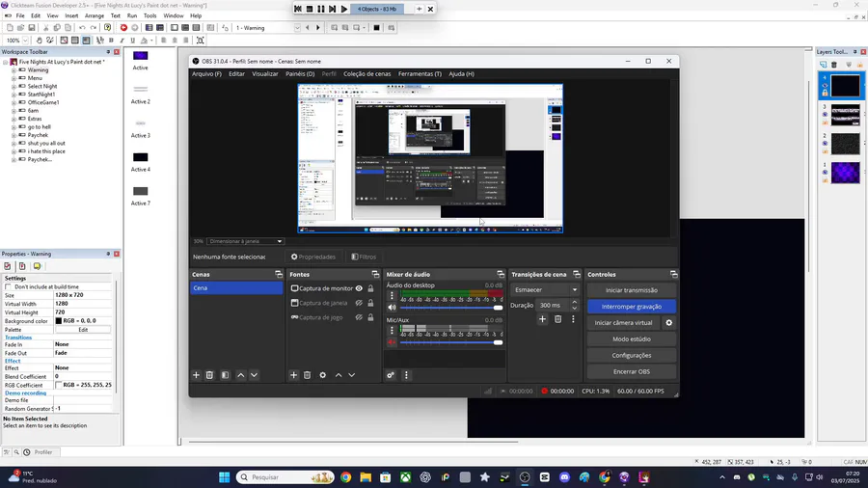
Task: Move source down in Fontes panel
Action: pyautogui.click(x=351, y=375)
